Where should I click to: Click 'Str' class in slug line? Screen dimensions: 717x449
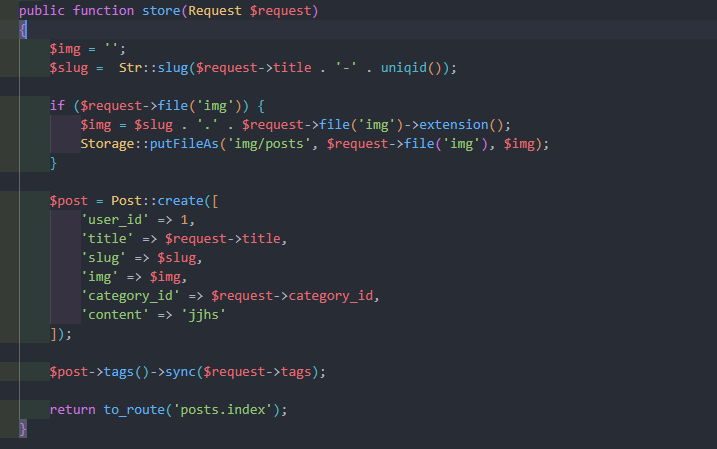coord(130,68)
